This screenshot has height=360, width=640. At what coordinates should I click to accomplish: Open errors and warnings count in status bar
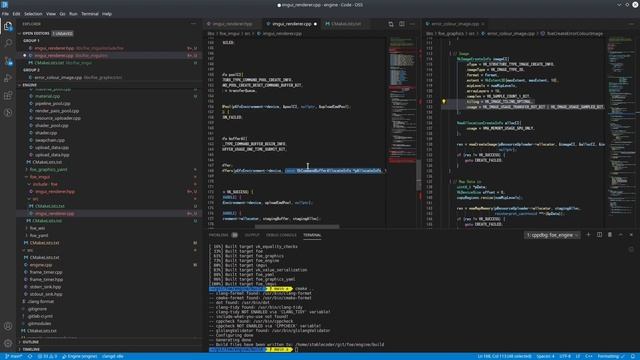pyautogui.click(x=47, y=356)
